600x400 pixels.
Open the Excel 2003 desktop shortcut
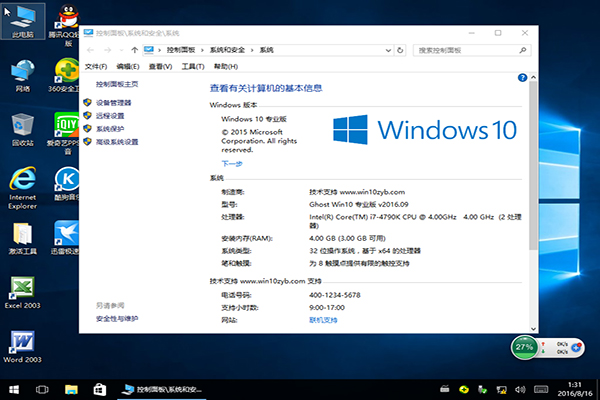click(x=22, y=290)
